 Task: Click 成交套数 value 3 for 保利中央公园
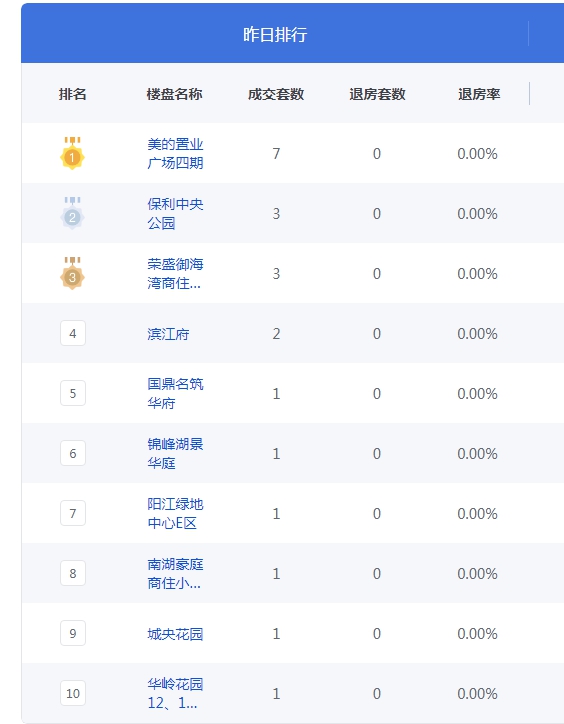[x=276, y=213]
